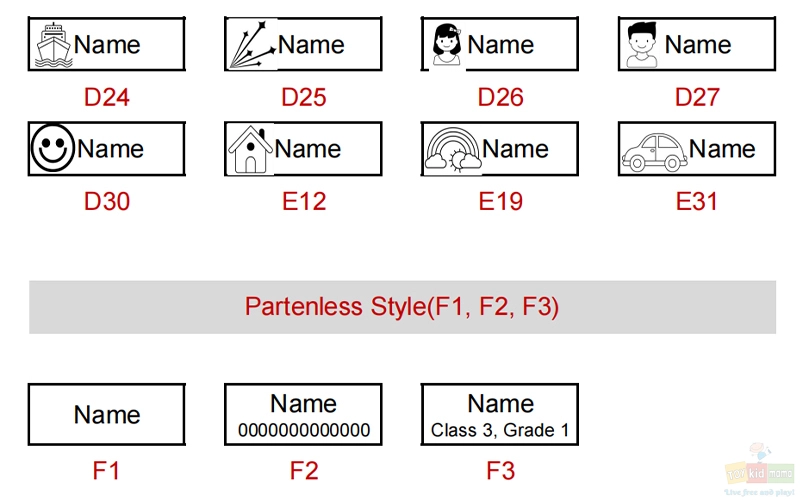This screenshot has width=800, height=500.
Task: Click the house icon in design E12
Action: click(x=250, y=149)
